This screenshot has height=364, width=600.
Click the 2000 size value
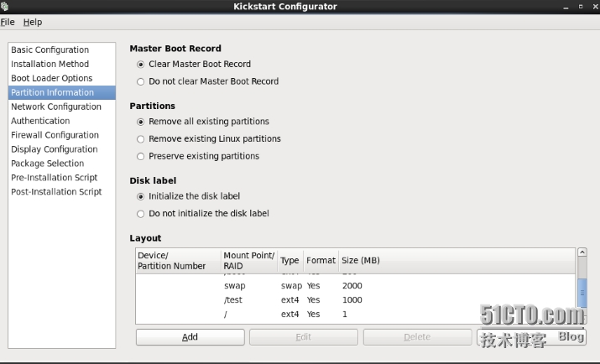pos(352,286)
